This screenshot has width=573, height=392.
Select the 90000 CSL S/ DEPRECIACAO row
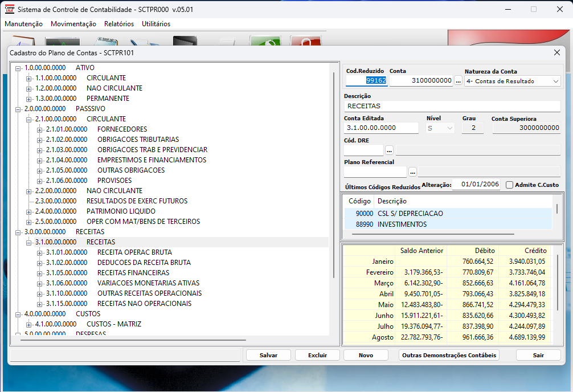(448, 214)
